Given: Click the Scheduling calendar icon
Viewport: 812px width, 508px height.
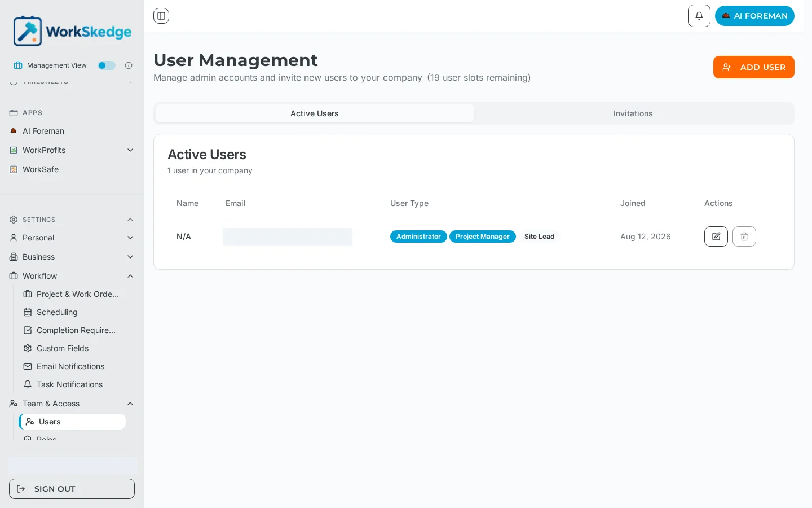Looking at the screenshot, I should point(28,312).
